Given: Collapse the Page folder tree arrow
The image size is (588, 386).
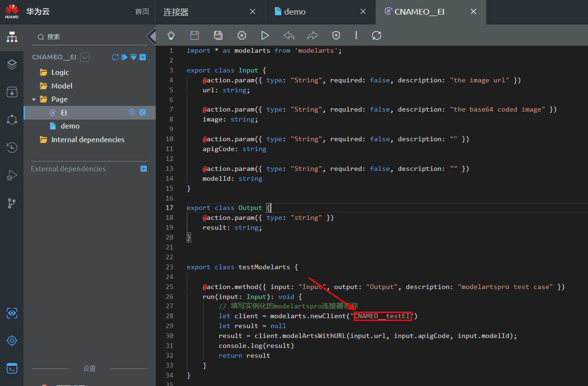Looking at the screenshot, I should pyautogui.click(x=34, y=99).
